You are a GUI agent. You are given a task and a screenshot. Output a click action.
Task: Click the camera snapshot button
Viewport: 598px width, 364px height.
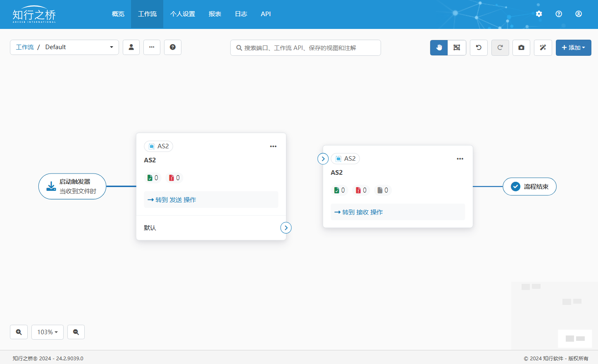521,48
